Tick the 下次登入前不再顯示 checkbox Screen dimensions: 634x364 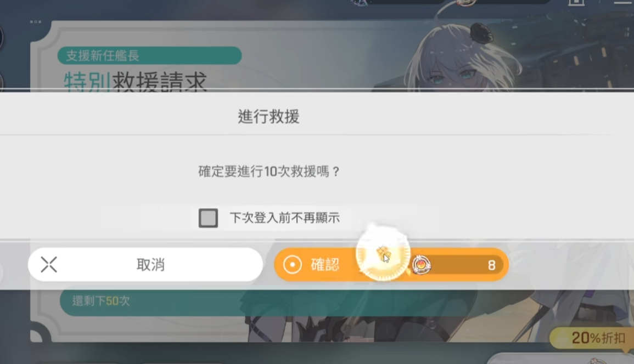click(208, 218)
